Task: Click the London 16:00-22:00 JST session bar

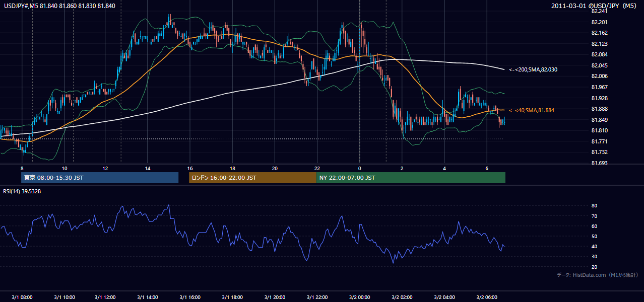Action: (x=252, y=178)
